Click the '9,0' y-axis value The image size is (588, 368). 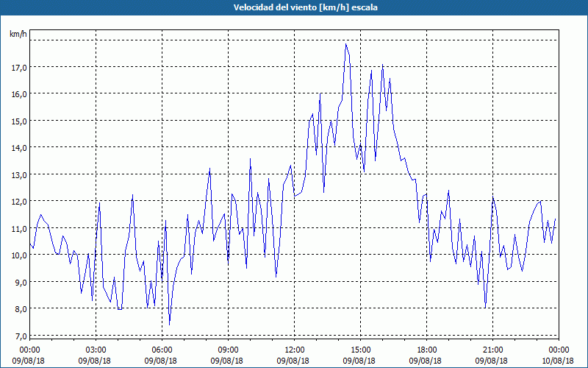[21, 282]
